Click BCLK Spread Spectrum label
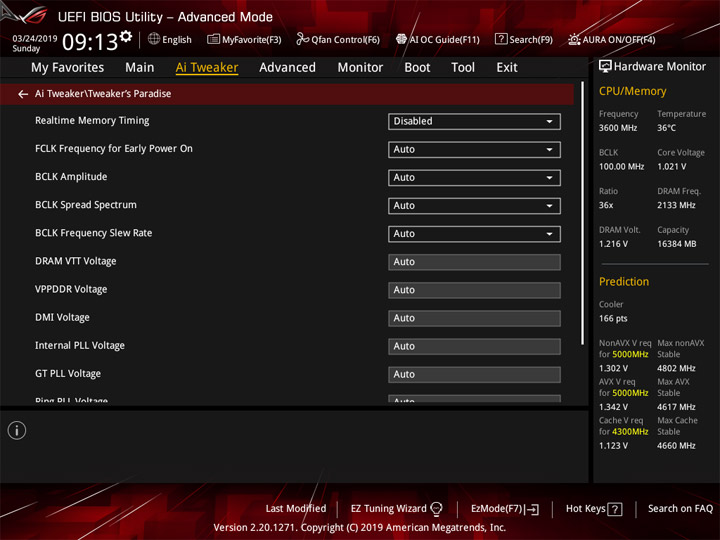This screenshot has height=540, width=720. click(x=85, y=205)
